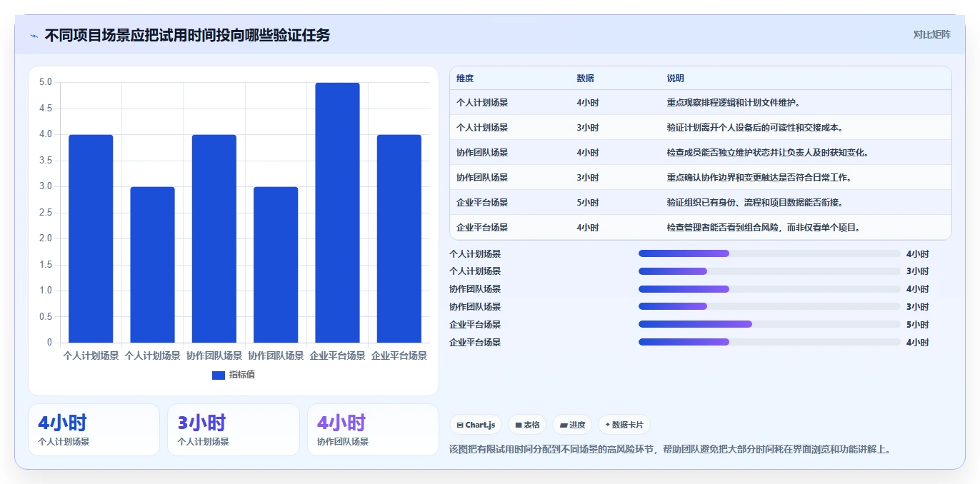
Task: Click the 企业平台场景 4小时 progress bar
Action: point(769,343)
